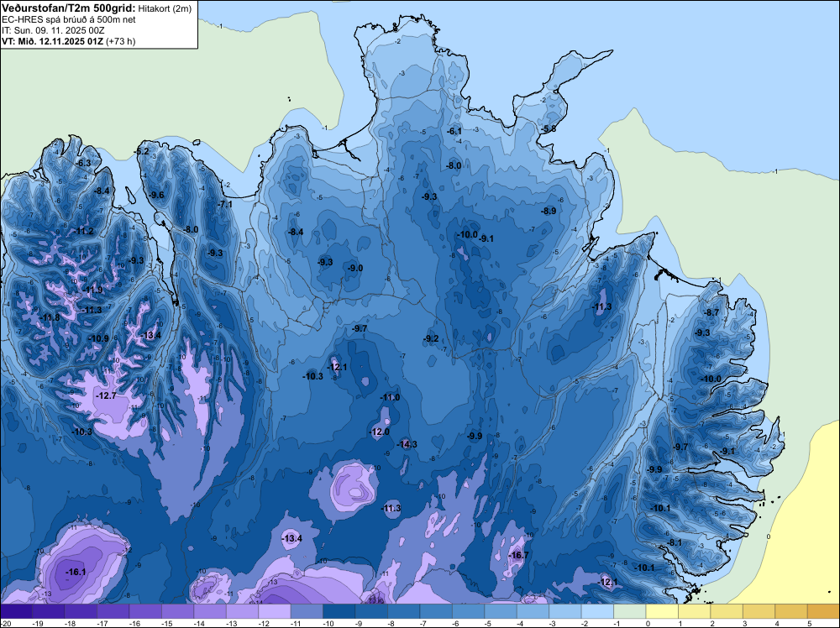
Task: Click the initial time 'IT: Sun. 09. 11. 2025 00Z'
Action: coord(53,30)
